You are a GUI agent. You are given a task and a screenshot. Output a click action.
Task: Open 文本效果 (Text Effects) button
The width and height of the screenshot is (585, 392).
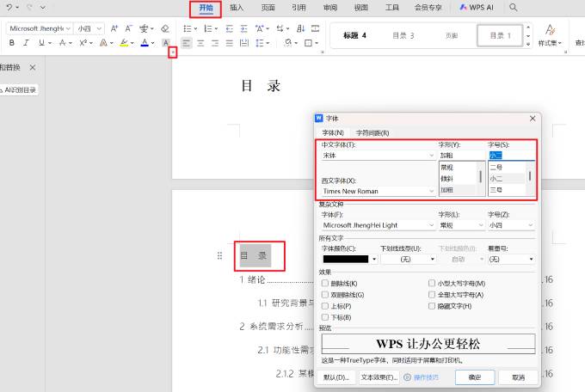(379, 377)
